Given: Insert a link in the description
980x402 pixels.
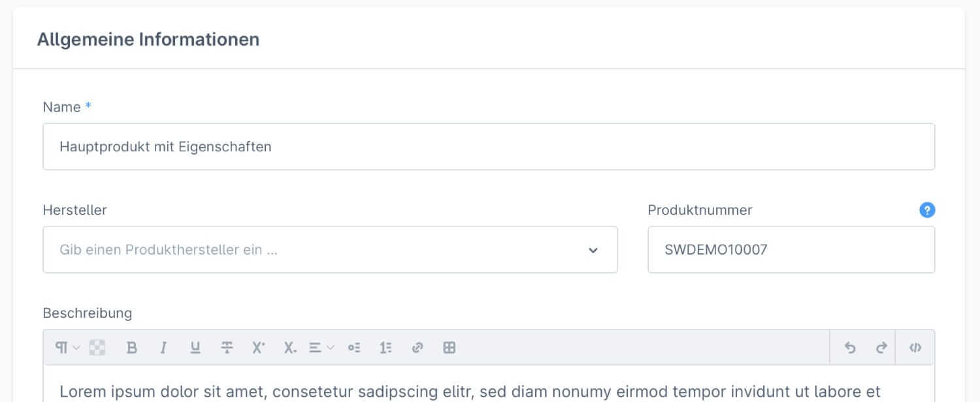Looking at the screenshot, I should pyautogui.click(x=416, y=347).
